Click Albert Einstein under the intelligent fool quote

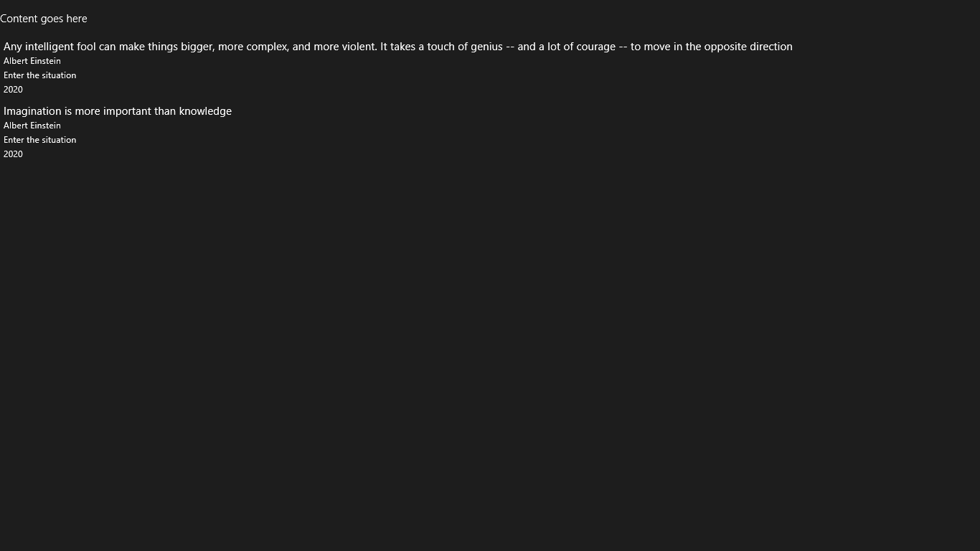tap(32, 61)
